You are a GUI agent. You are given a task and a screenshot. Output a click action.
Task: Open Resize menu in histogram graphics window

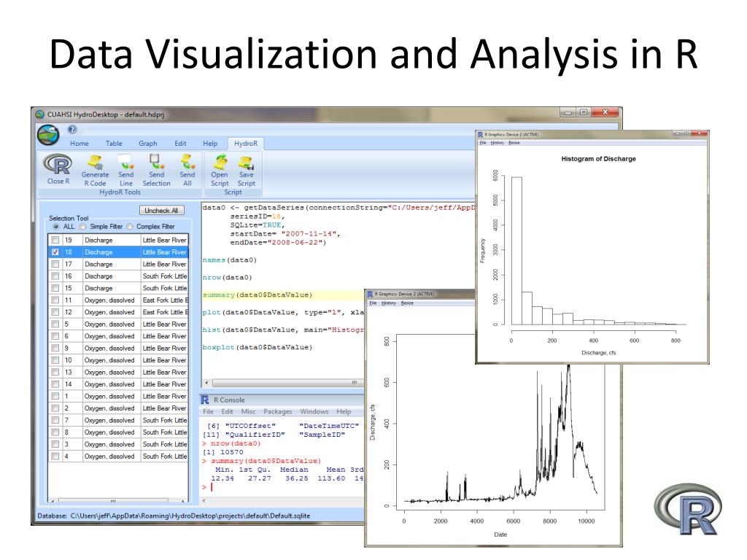[x=514, y=143]
